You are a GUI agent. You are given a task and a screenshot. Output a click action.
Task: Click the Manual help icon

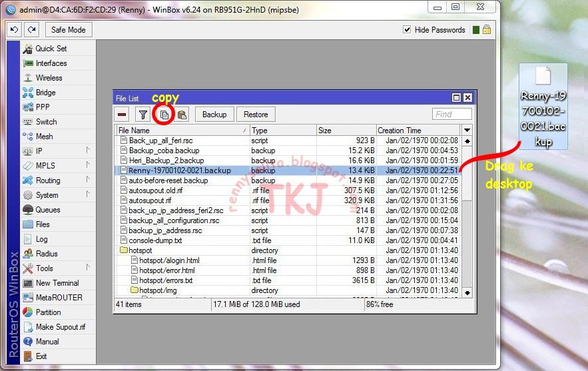pos(28,342)
